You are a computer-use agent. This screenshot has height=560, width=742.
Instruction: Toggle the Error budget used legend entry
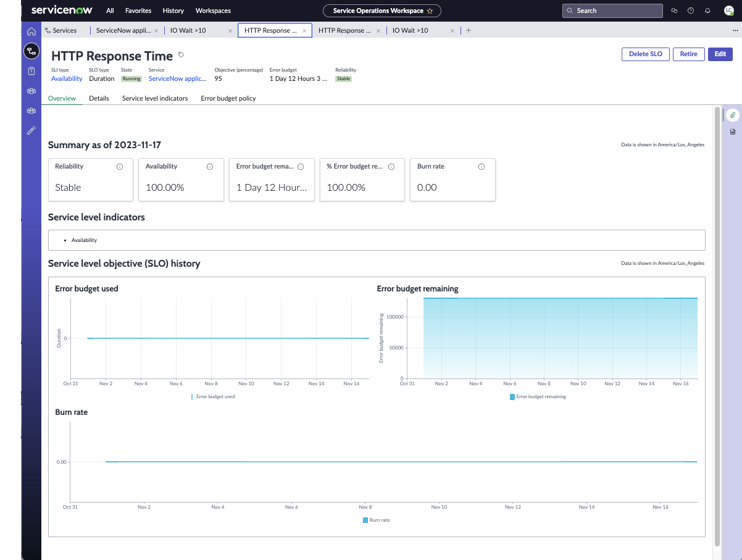click(213, 397)
